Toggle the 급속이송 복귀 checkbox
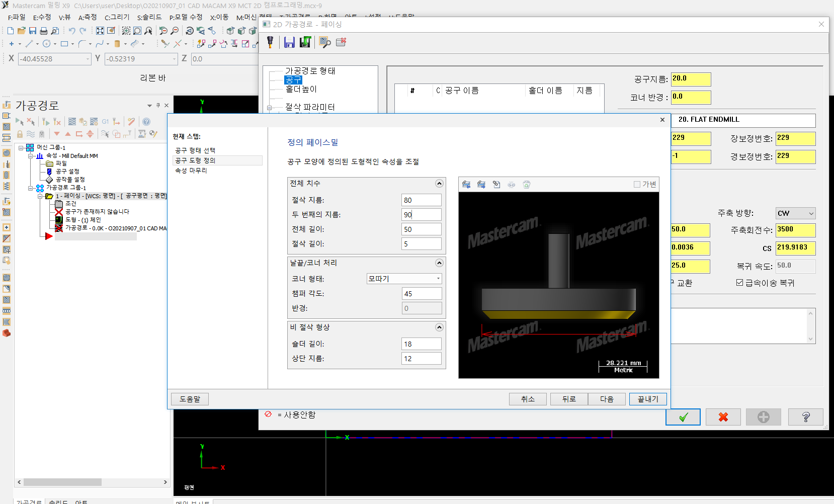The image size is (834, 504). 739,283
